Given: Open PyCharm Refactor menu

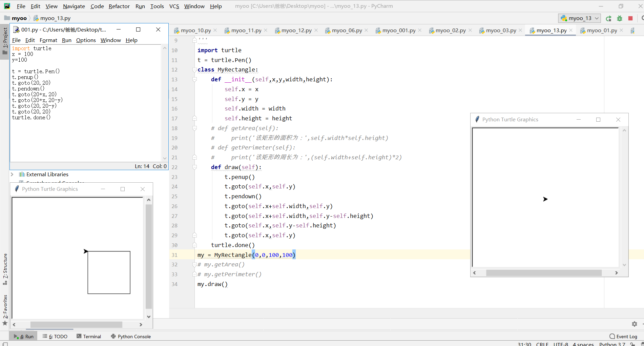Looking at the screenshot, I should [x=119, y=6].
